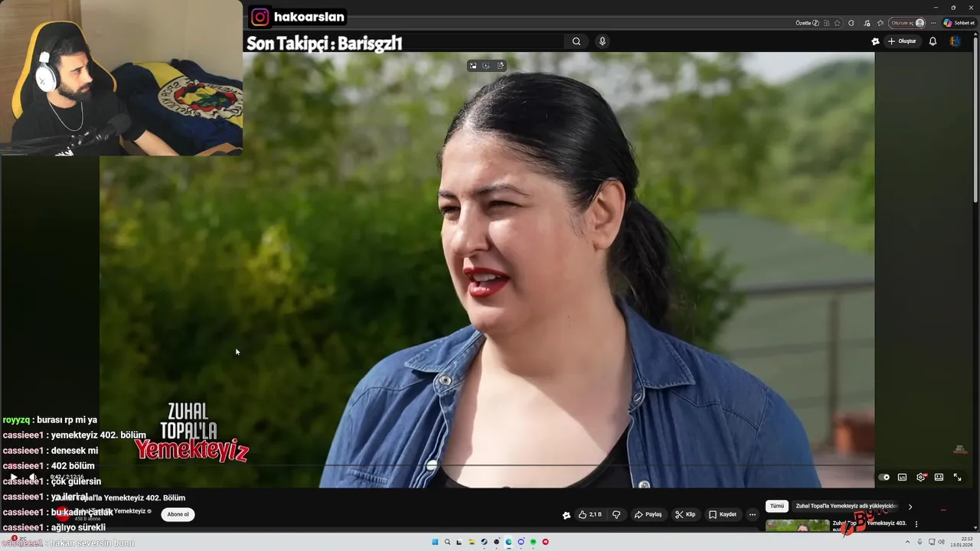Click Özetle in the address bar

[807, 23]
